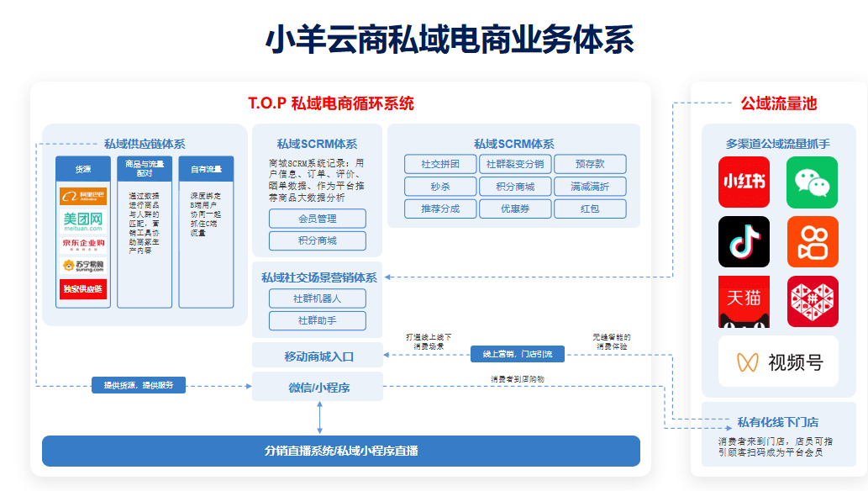Click the 社群机器人 button
This screenshot has width=868, height=491.
pos(317,298)
